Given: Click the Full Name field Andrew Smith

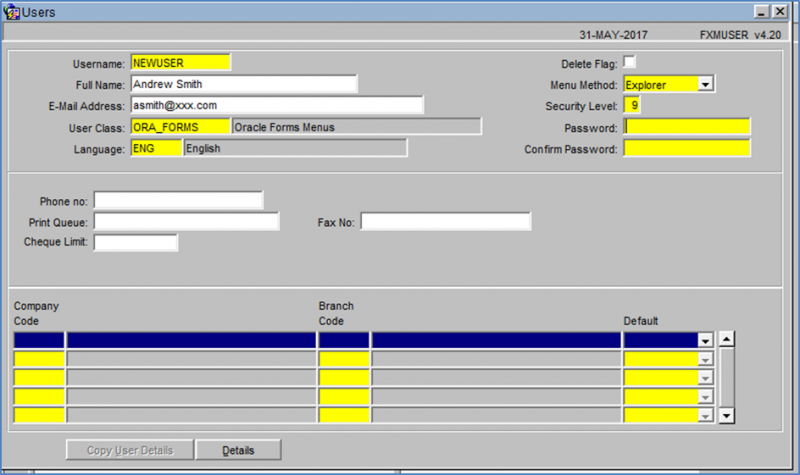Looking at the screenshot, I should tap(244, 84).
